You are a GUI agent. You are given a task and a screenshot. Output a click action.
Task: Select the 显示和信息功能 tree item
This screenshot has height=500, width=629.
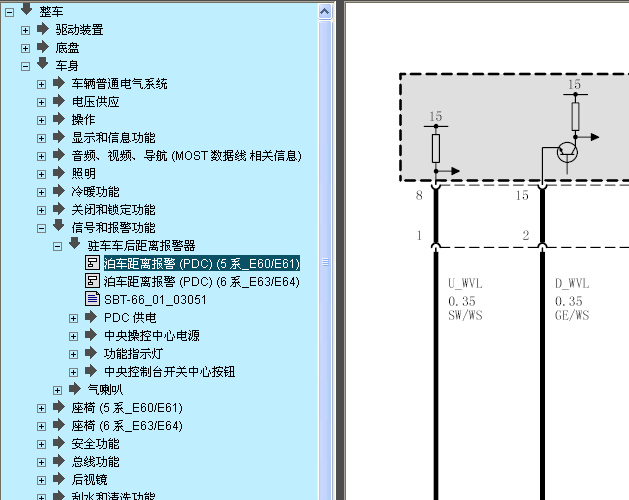[x=114, y=138]
